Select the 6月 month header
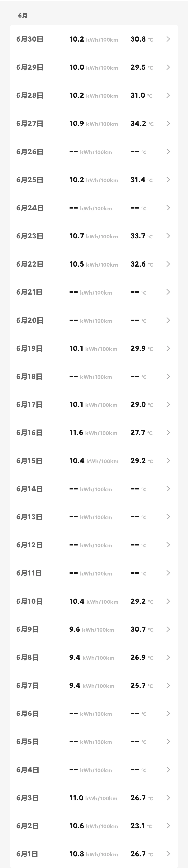188x868 pixels. (x=23, y=16)
